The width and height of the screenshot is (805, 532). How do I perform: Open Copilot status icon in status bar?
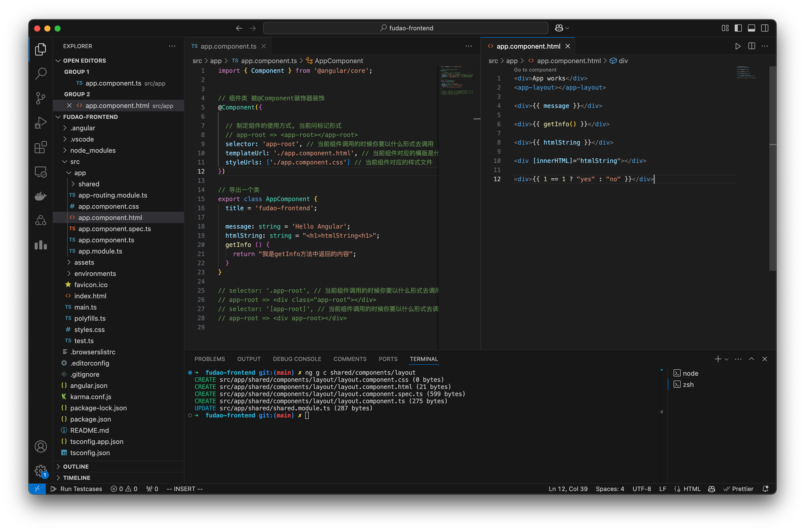(712, 488)
